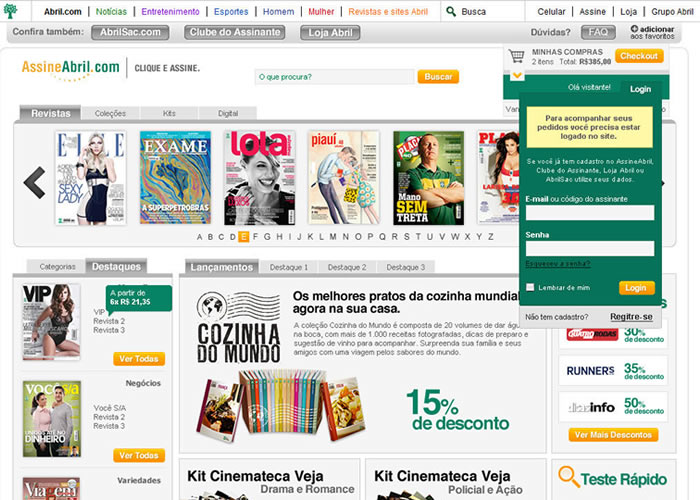Switch to the Destaque 3 tab
The height and width of the screenshot is (500, 700).
point(405,267)
